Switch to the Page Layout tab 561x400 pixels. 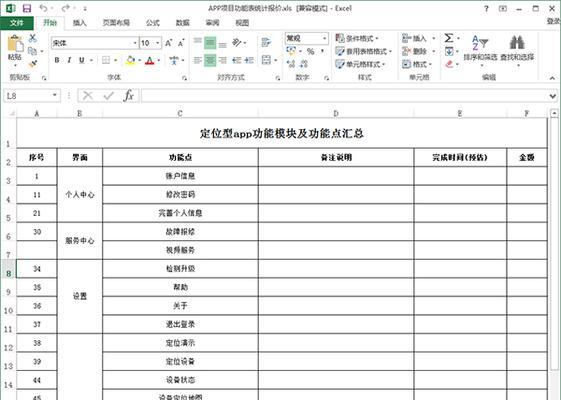pos(116,23)
